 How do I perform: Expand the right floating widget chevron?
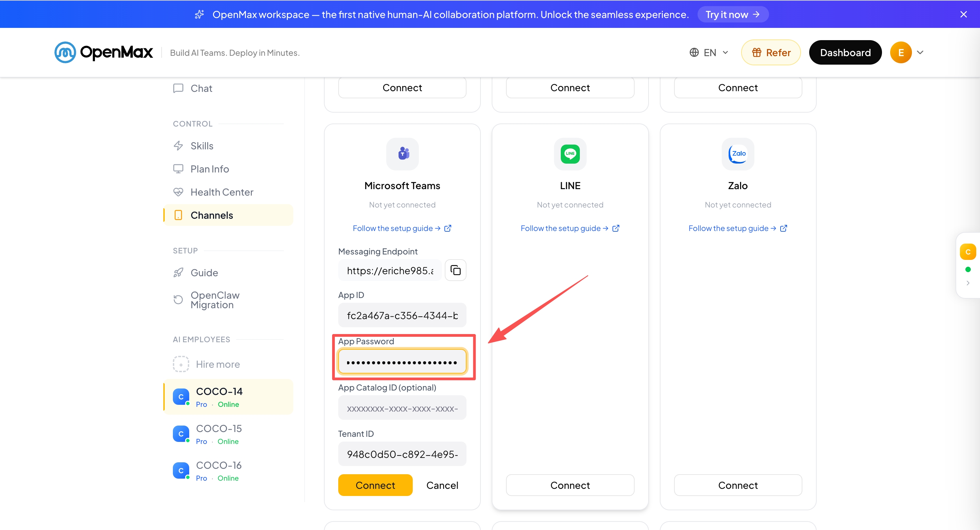point(967,283)
